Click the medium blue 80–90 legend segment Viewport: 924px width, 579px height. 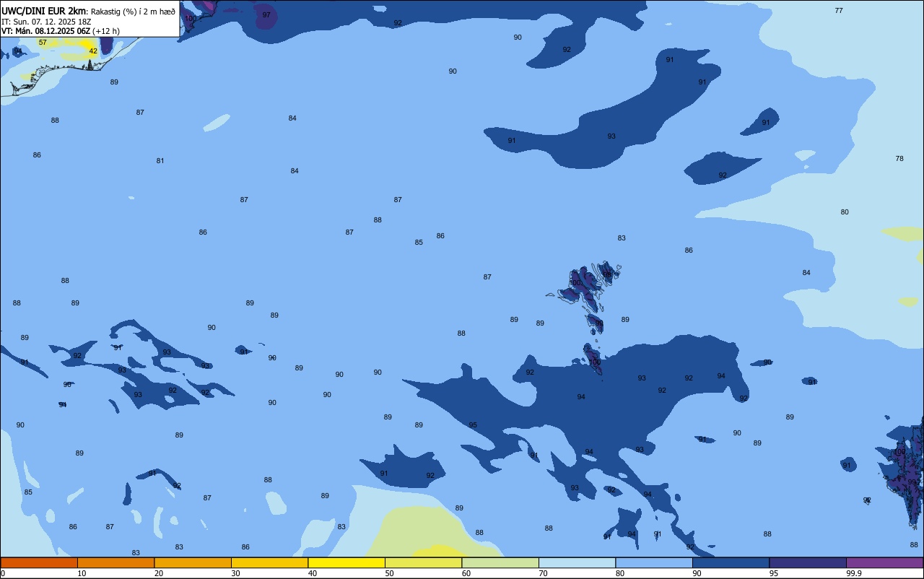coord(654,562)
